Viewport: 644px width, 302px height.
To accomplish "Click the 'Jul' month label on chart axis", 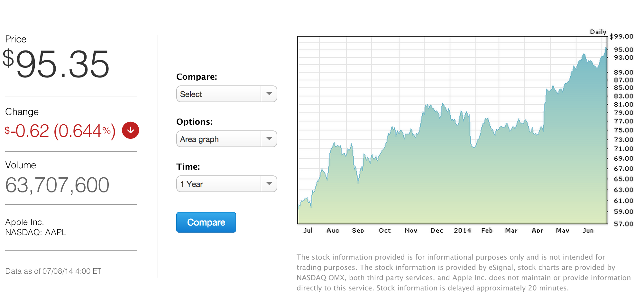I will (x=308, y=230).
